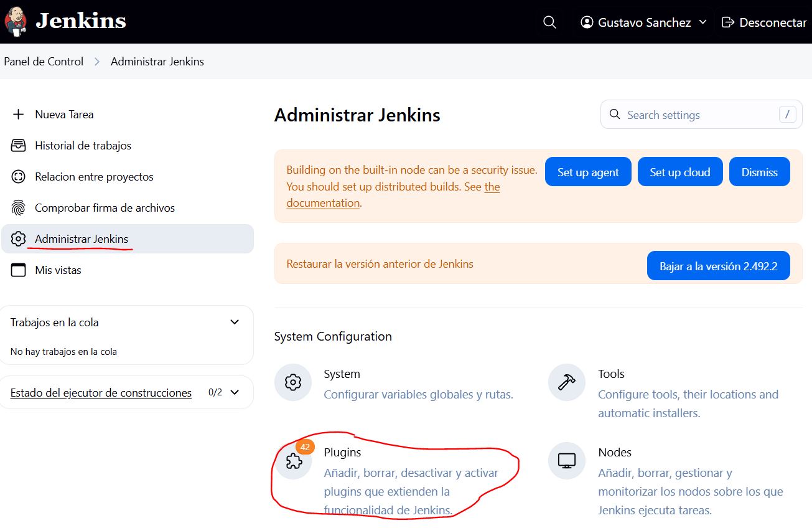Click the circled Plugins puzzle icon

[292, 461]
